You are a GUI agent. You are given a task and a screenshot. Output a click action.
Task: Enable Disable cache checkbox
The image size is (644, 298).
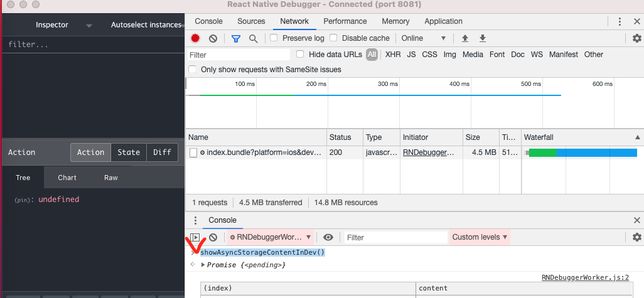coord(333,38)
